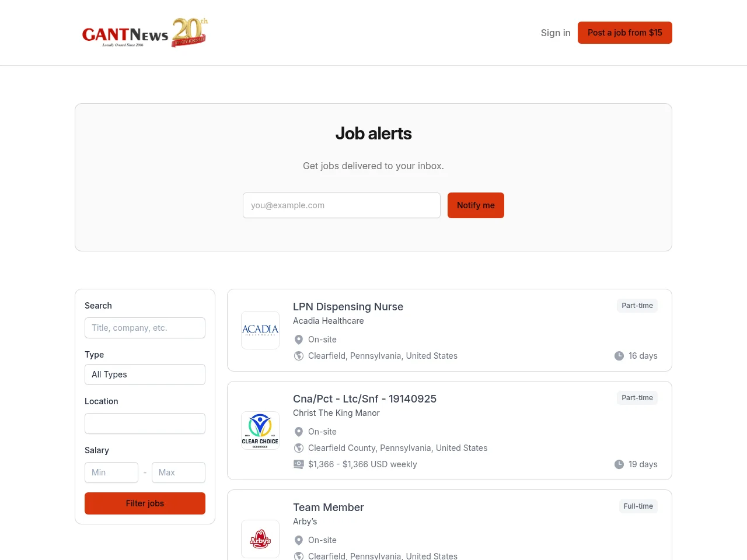Click Acadia Healthcare company name
The image size is (747, 560).
coord(329,321)
